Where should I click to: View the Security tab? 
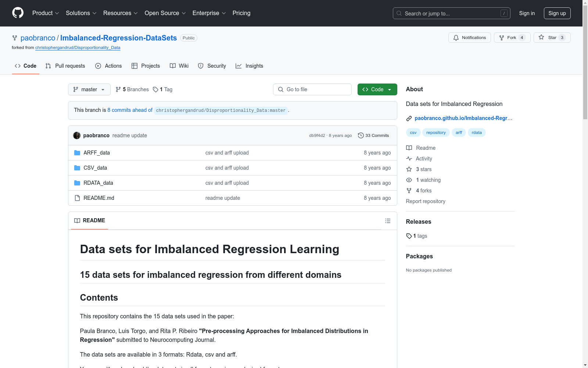coord(212,66)
